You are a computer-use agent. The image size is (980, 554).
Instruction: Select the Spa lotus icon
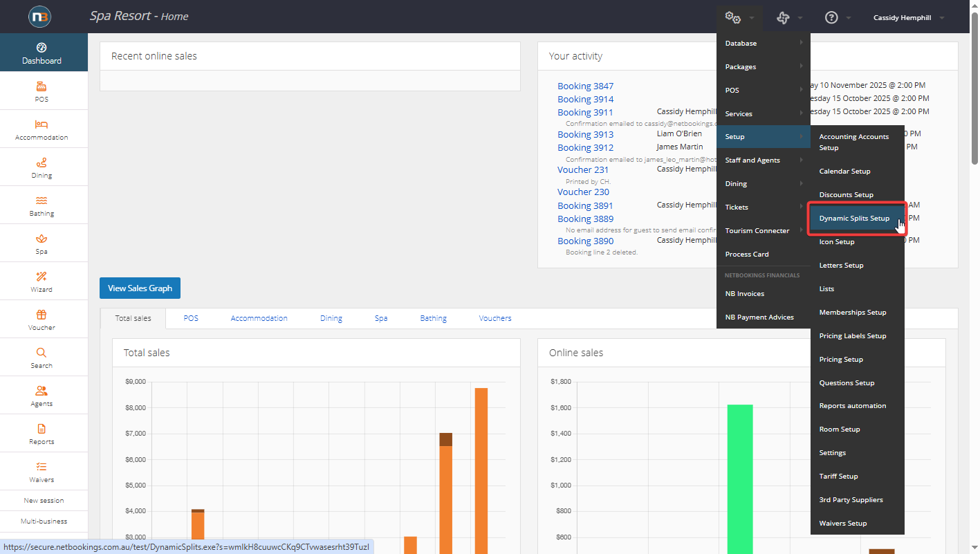41,239
